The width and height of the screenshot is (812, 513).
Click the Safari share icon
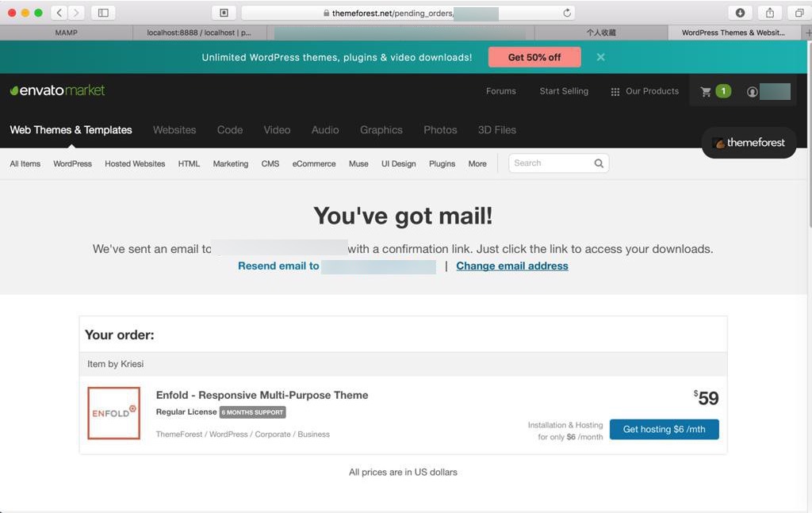pyautogui.click(x=770, y=13)
